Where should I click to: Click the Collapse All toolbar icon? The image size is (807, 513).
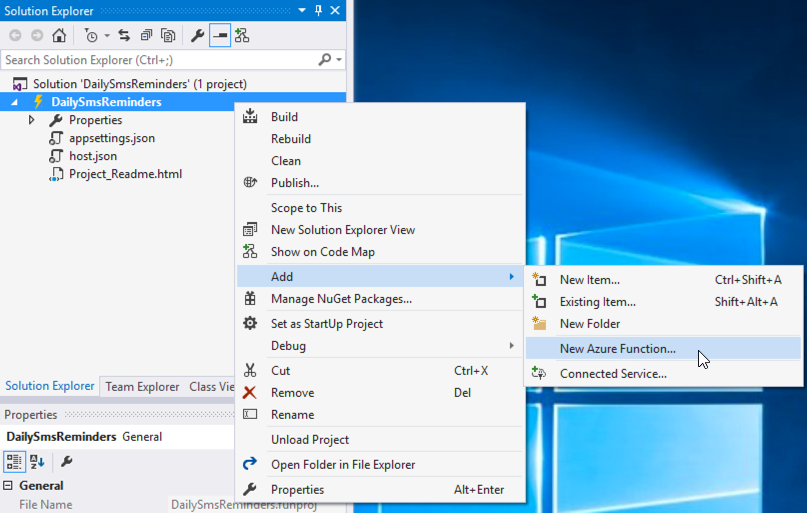pos(147,36)
